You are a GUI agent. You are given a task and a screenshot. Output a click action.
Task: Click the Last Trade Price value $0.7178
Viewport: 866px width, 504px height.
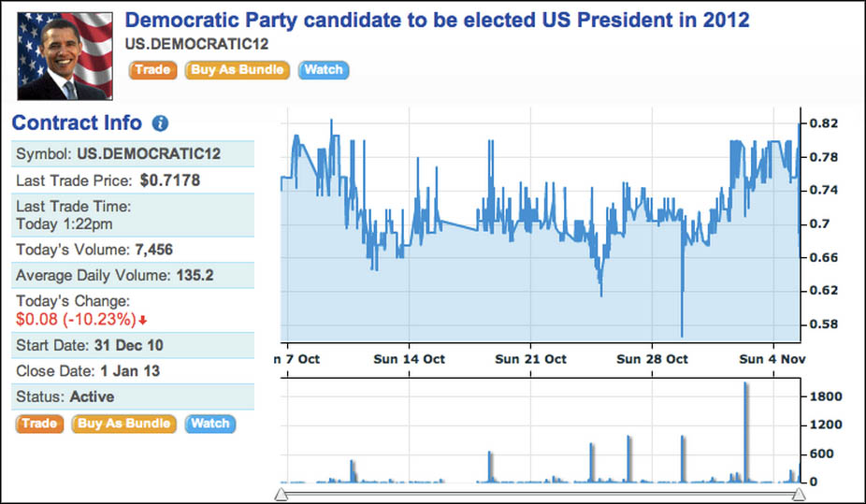(170, 180)
